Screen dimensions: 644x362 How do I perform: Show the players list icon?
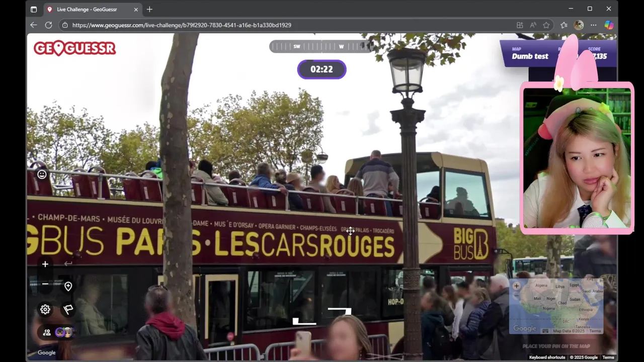47,332
